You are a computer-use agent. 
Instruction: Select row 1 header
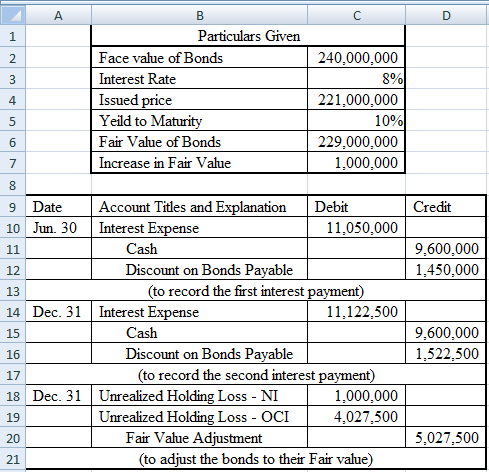pyautogui.click(x=13, y=36)
